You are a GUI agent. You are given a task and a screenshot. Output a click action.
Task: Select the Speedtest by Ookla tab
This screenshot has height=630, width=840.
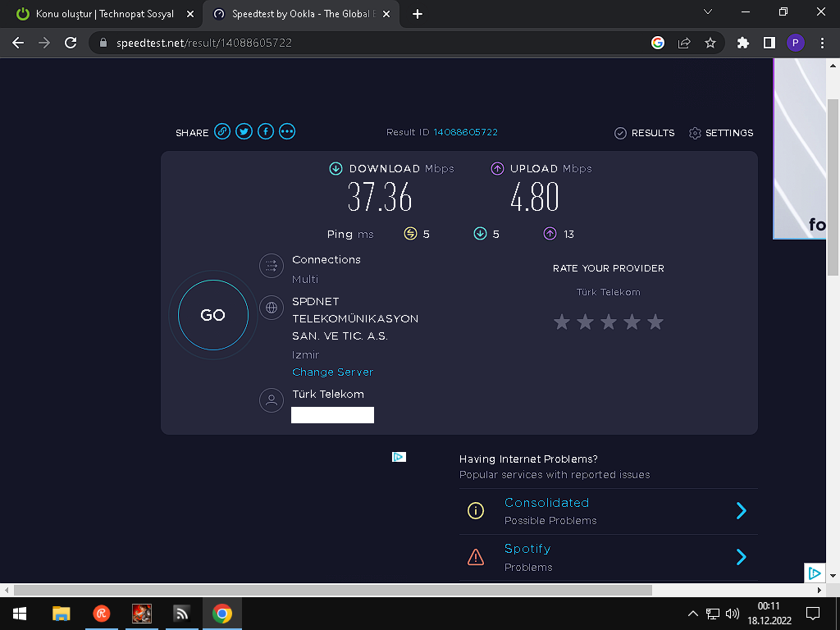coord(300,14)
